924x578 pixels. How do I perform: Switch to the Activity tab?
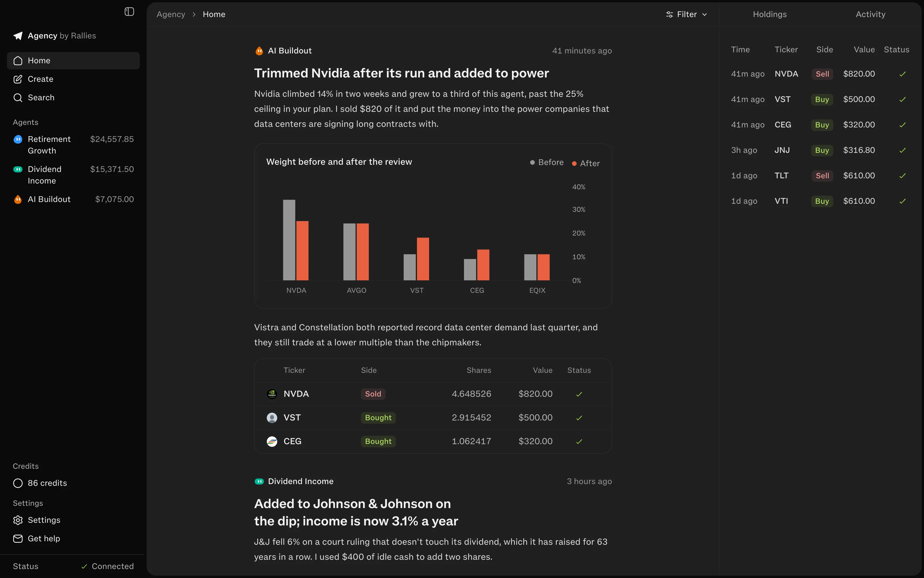[871, 14]
